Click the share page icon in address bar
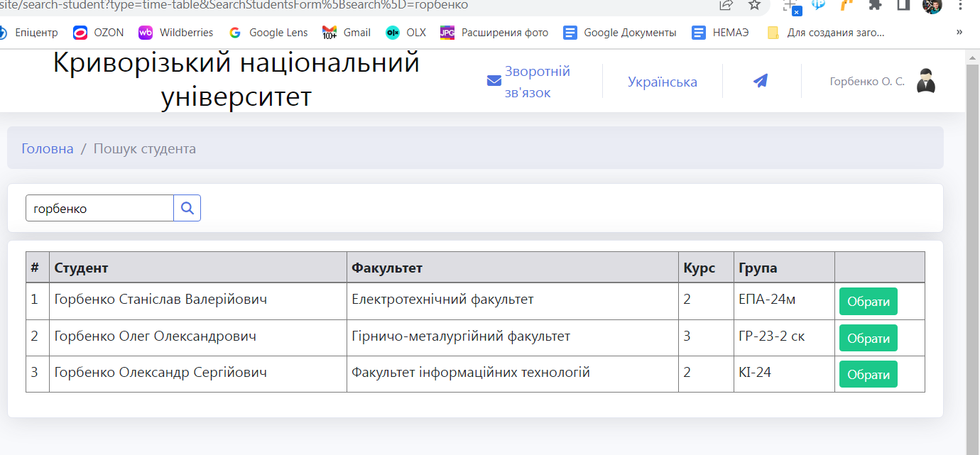 (x=726, y=5)
